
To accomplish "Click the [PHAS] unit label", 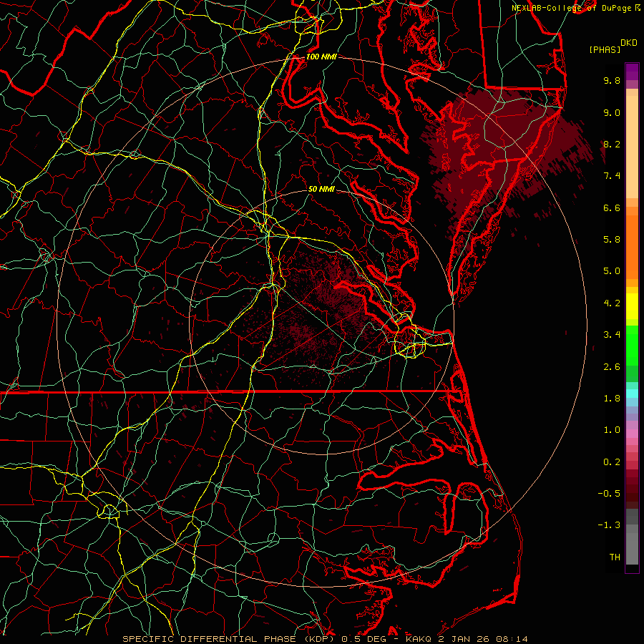I will (605, 49).
